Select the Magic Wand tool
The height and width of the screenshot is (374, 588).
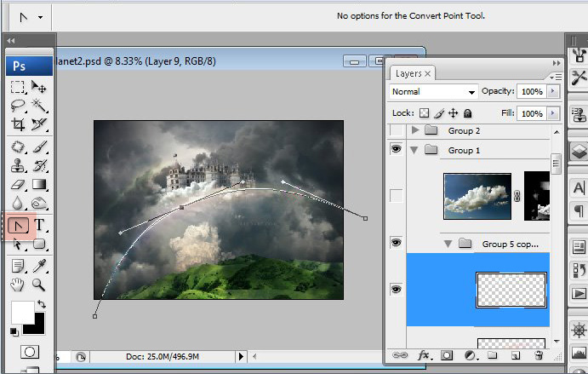[38, 106]
